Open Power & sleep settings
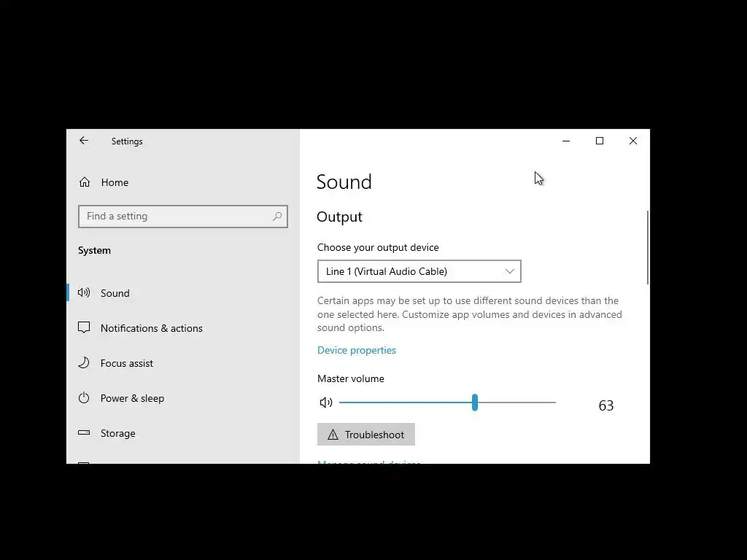 [x=183, y=398]
